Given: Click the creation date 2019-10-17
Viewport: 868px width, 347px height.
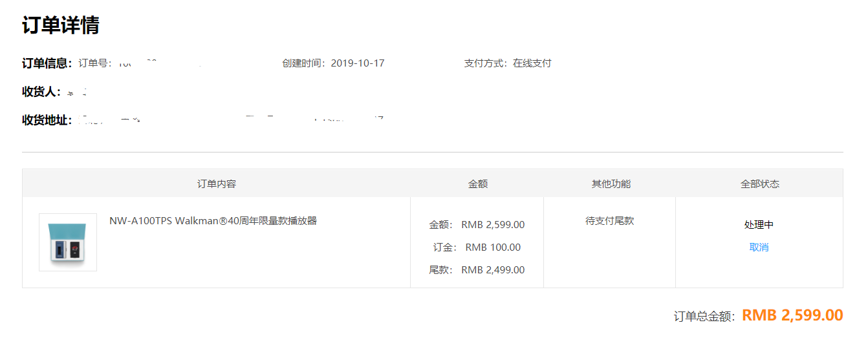Looking at the screenshot, I should click(358, 63).
